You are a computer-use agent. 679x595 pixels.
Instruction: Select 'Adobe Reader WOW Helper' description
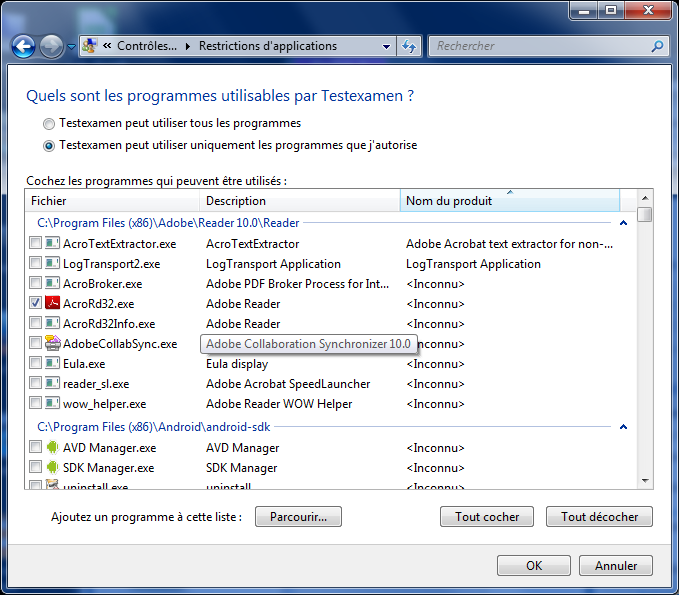click(x=279, y=404)
